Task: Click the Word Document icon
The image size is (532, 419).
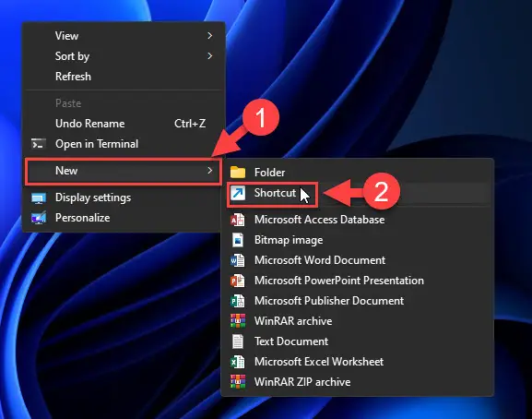Action: click(238, 260)
